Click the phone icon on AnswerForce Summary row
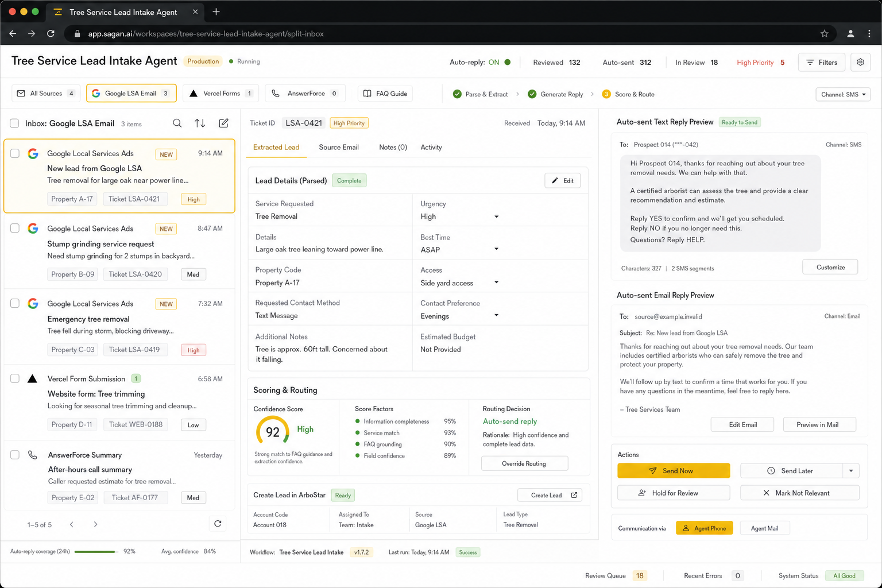The image size is (882, 588). (x=33, y=455)
